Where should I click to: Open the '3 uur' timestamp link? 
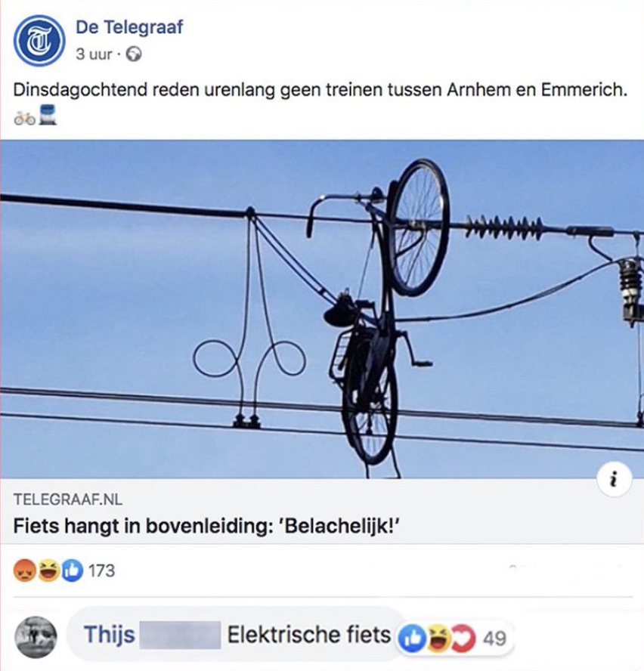tap(94, 54)
